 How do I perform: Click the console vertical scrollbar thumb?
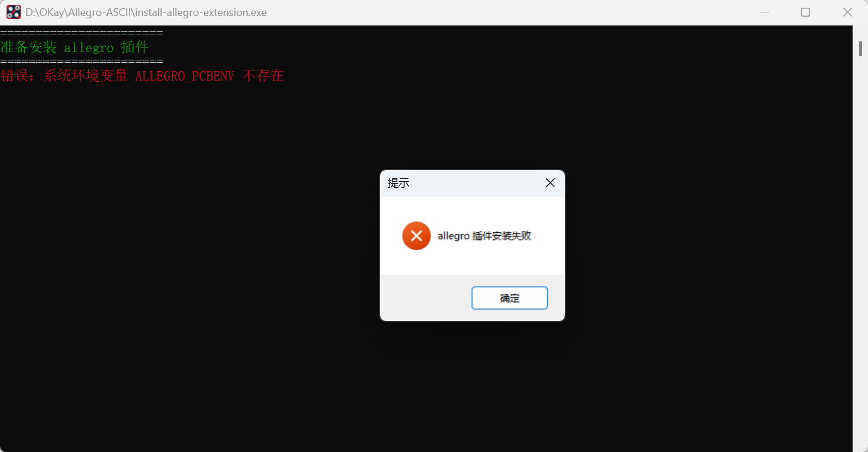(860, 48)
